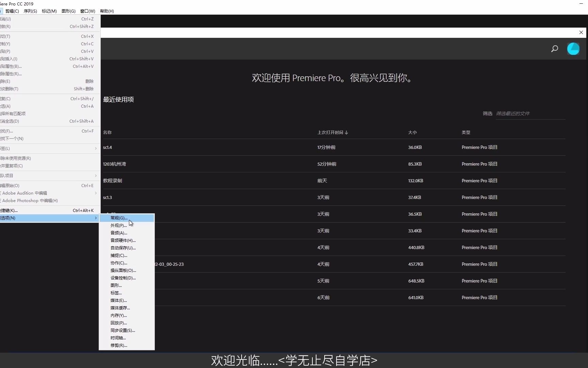
Task: Select the 17分钟前 time cell
Action: click(326, 147)
